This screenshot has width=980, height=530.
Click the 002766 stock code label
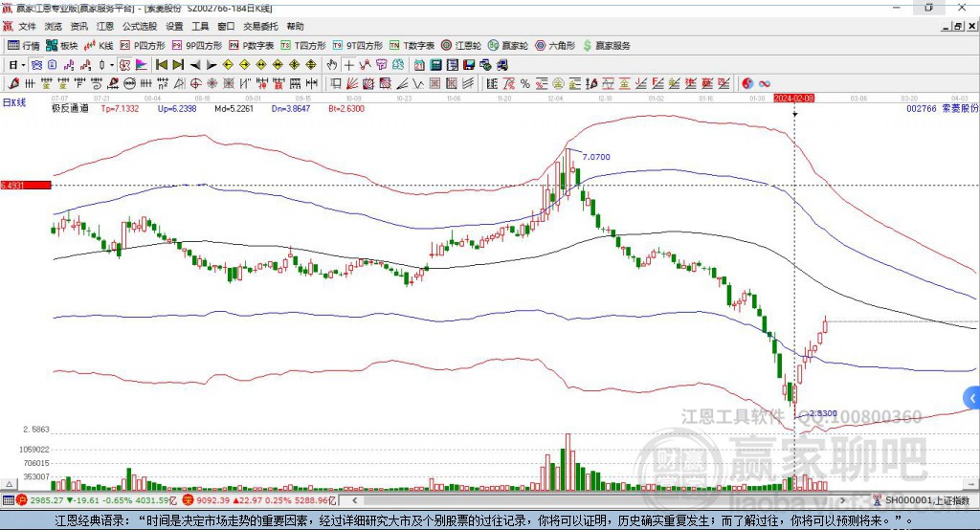tap(922, 108)
